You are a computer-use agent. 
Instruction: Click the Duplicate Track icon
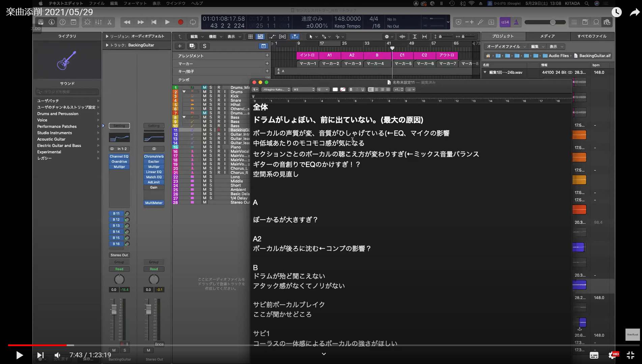[192, 46]
